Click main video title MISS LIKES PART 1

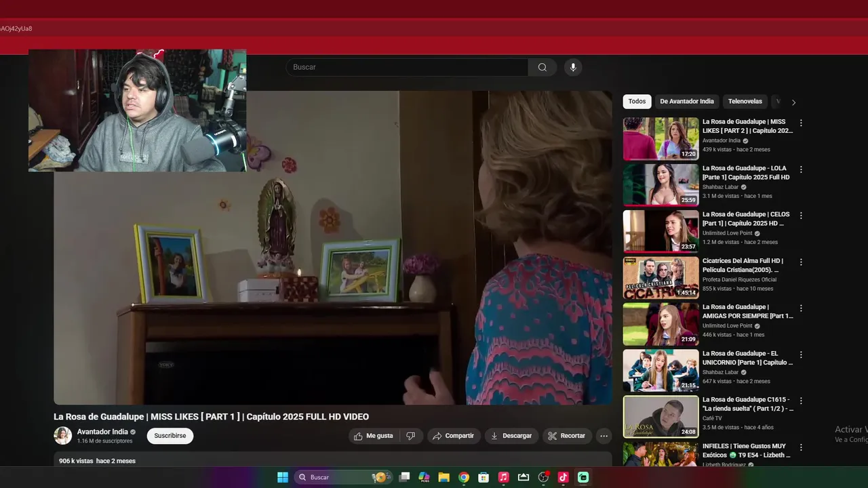pyautogui.click(x=212, y=417)
